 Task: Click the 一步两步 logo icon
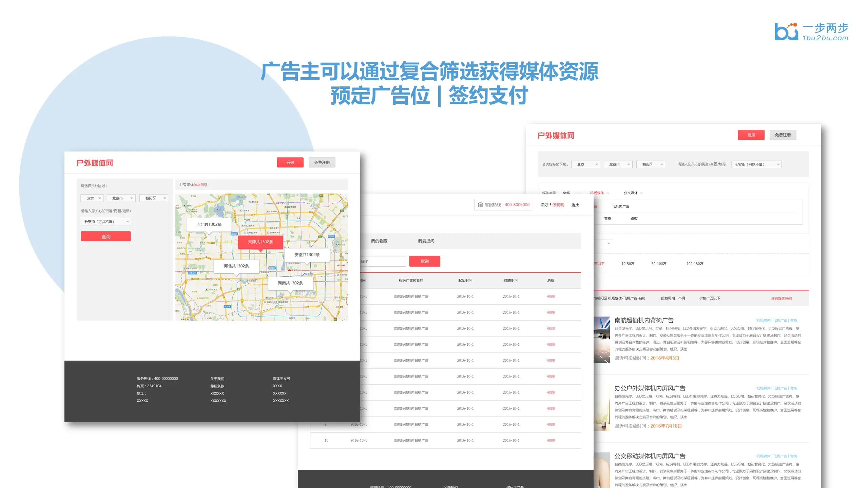[786, 32]
